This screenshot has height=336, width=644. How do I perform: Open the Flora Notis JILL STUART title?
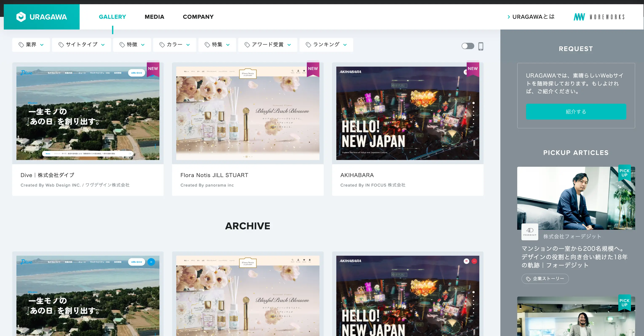click(214, 175)
